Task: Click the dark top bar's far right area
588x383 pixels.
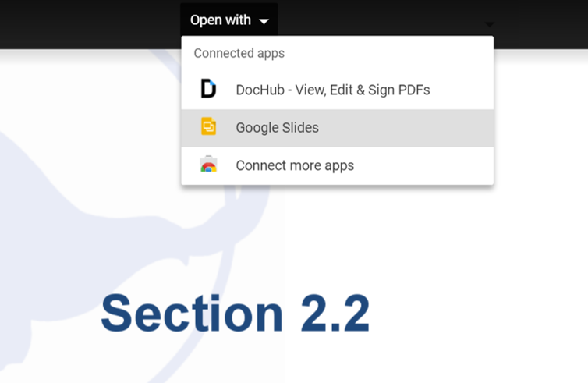Action: click(546, 22)
